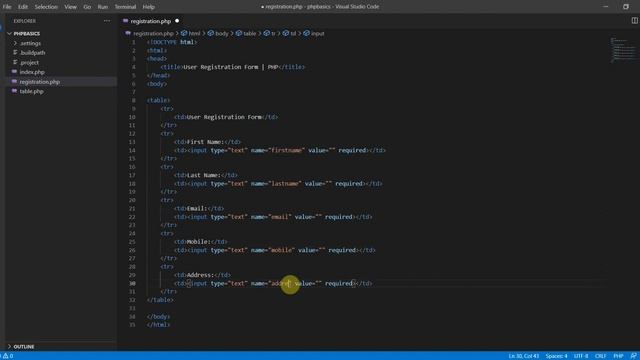Screen dimensions: 640x360
Task: Click the 'Mobile:' label text
Action: (198, 242)
